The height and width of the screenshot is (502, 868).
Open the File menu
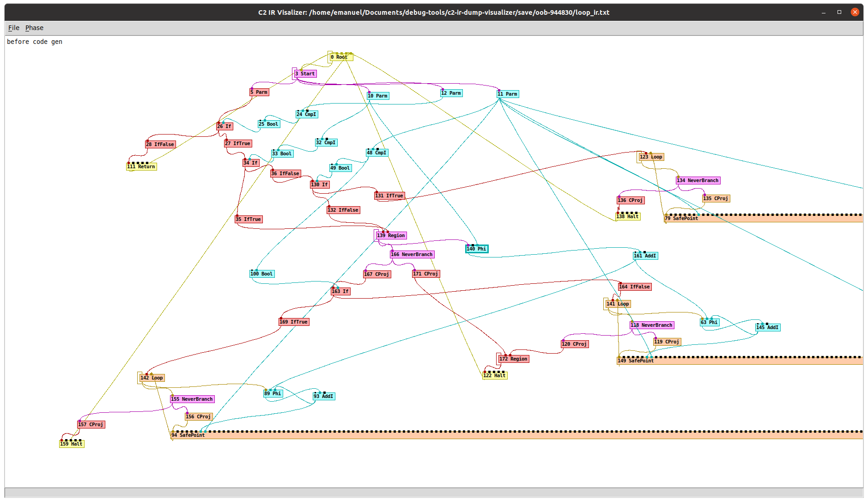[x=14, y=28]
